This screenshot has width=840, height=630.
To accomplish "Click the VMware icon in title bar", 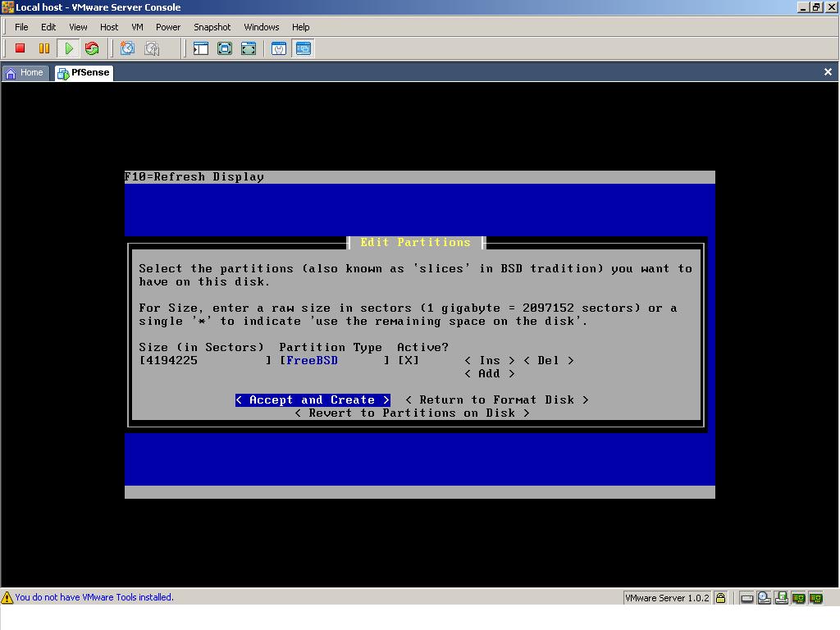I will pos(7,7).
